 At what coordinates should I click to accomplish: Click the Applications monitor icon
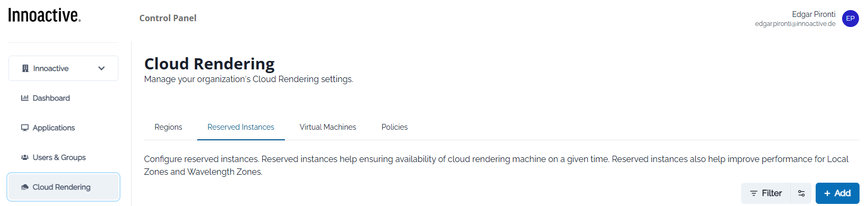[x=25, y=128]
